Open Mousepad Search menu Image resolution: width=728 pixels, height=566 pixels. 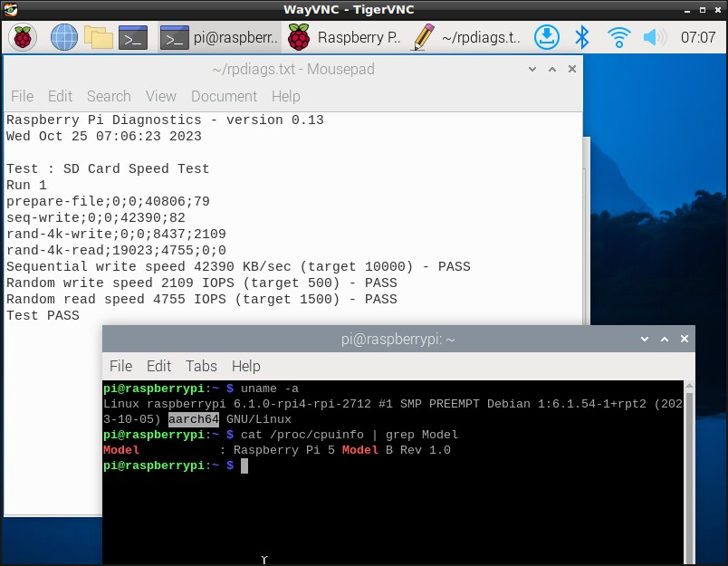[x=109, y=96]
